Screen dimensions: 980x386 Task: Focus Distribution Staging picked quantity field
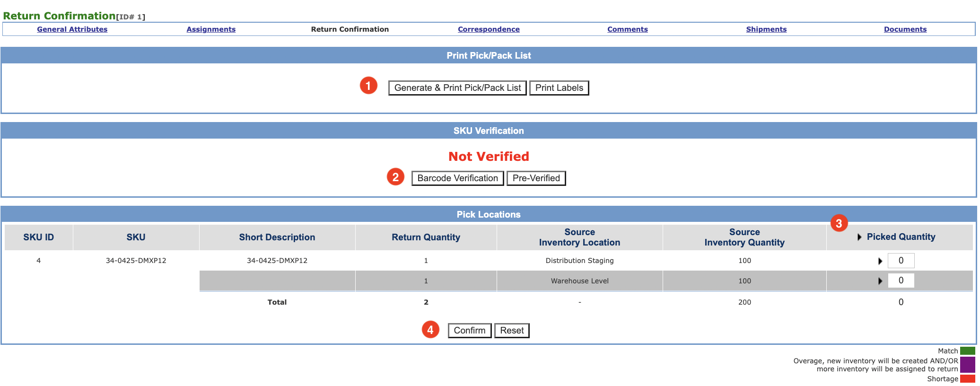coord(901,261)
